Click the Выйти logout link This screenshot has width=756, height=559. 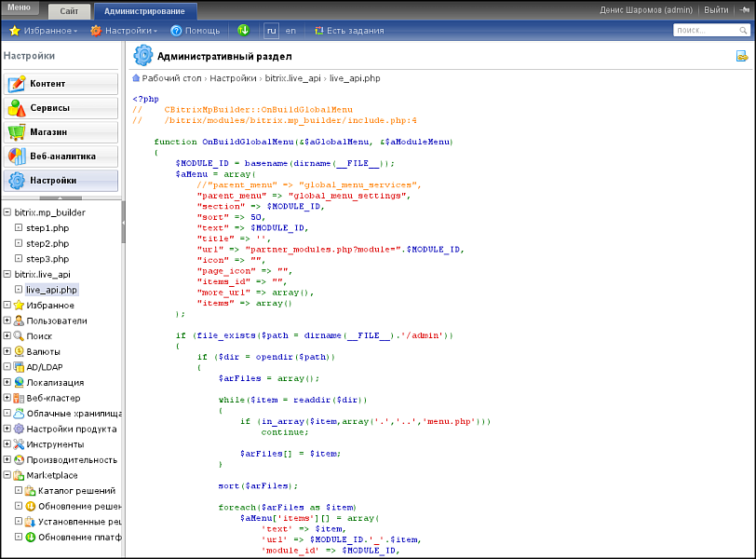(x=717, y=9)
